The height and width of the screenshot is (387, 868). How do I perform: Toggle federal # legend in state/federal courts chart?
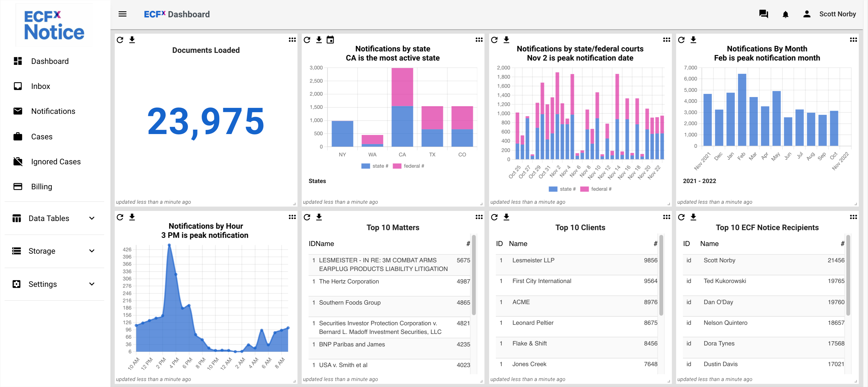(596, 189)
